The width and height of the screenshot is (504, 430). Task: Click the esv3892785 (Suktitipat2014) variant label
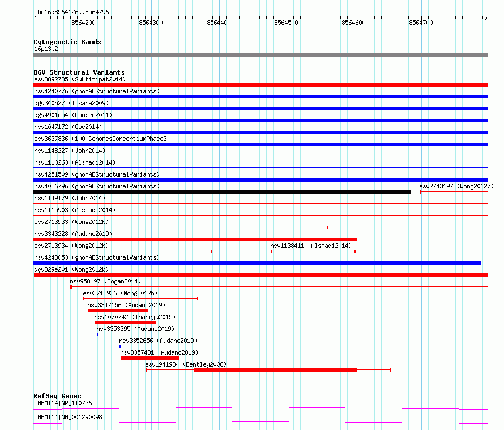(80, 79)
